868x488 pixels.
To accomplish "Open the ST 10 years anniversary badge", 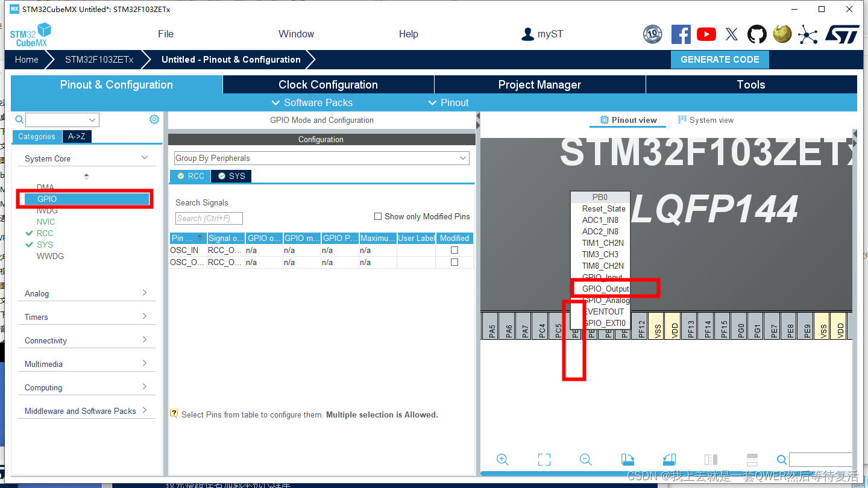I will (653, 34).
